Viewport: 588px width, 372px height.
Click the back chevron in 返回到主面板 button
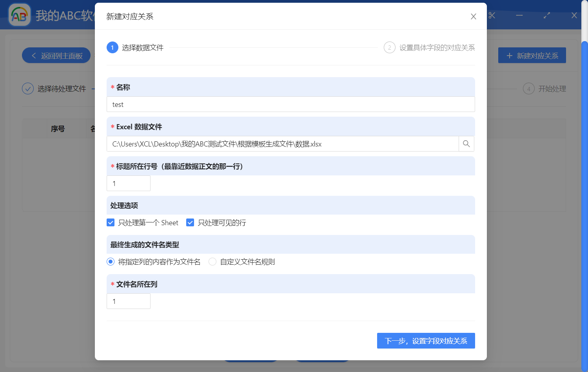pyautogui.click(x=33, y=55)
